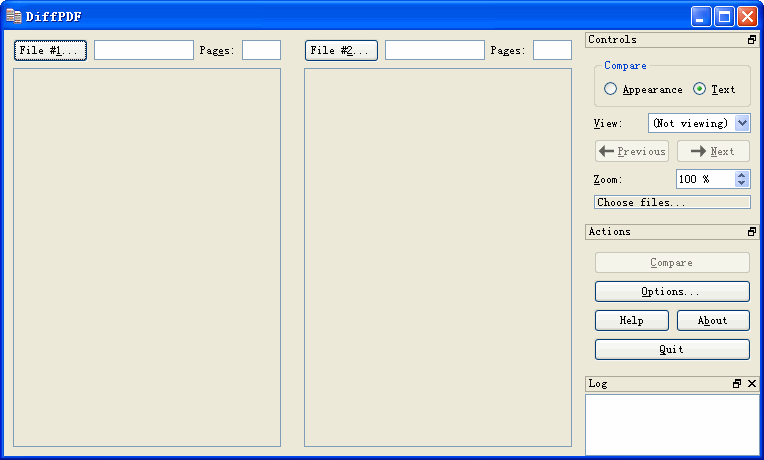The image size is (764, 460).
Task: Float the Controls panel
Action: (752, 40)
